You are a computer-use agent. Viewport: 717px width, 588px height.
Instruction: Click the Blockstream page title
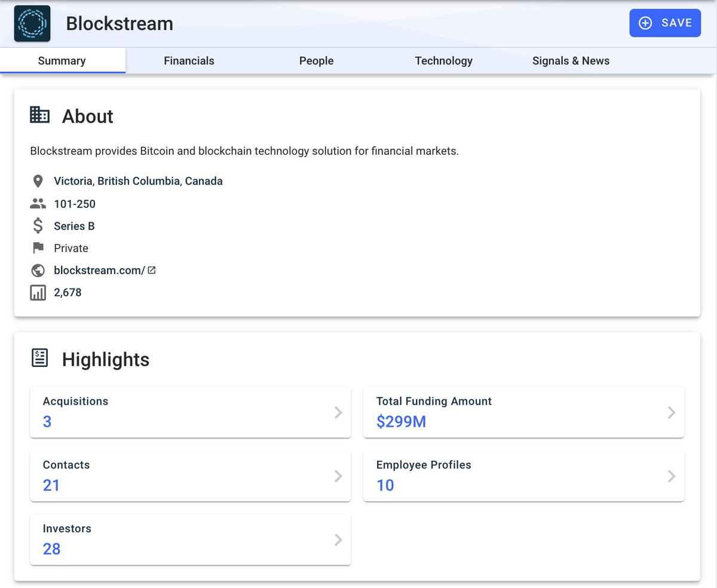119,23
